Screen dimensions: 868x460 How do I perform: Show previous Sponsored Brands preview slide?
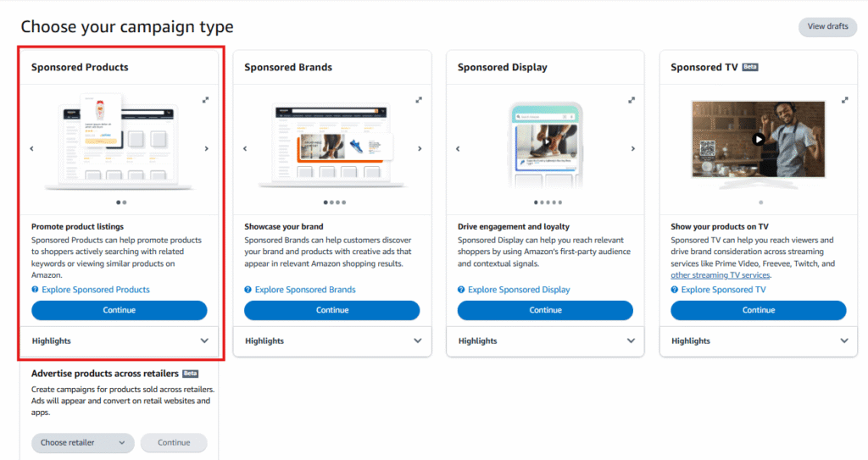[x=245, y=149]
